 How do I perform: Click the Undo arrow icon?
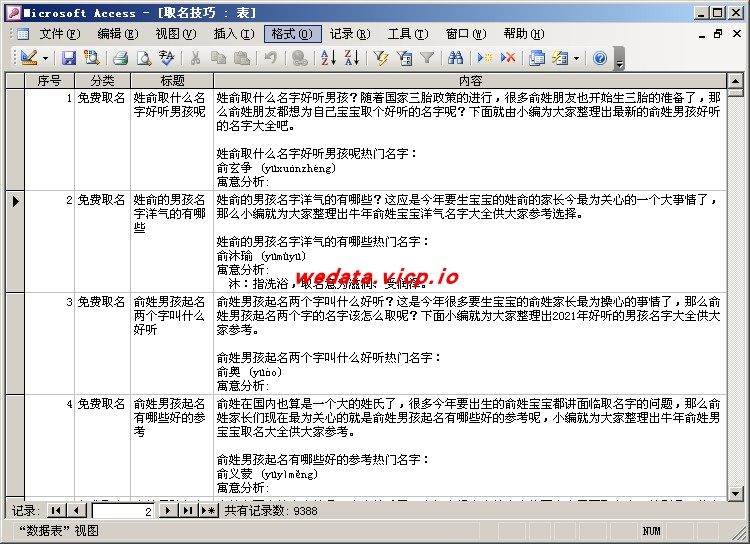click(270, 58)
